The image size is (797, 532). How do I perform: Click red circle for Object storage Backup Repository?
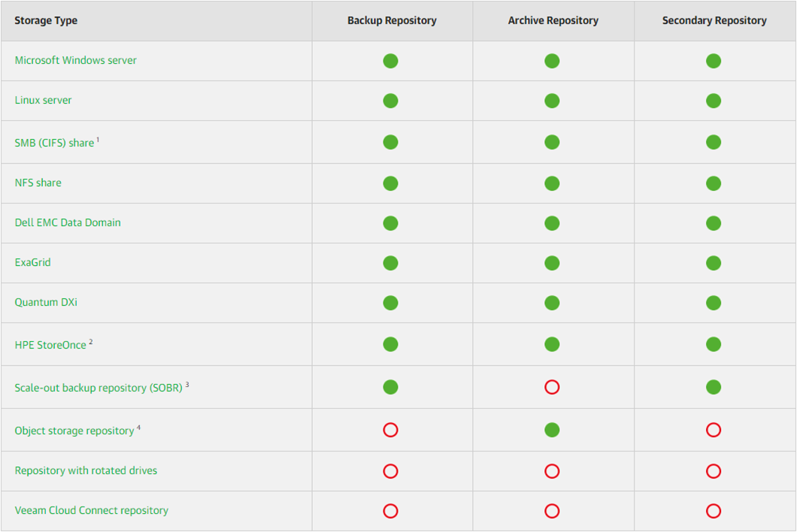pos(390,430)
